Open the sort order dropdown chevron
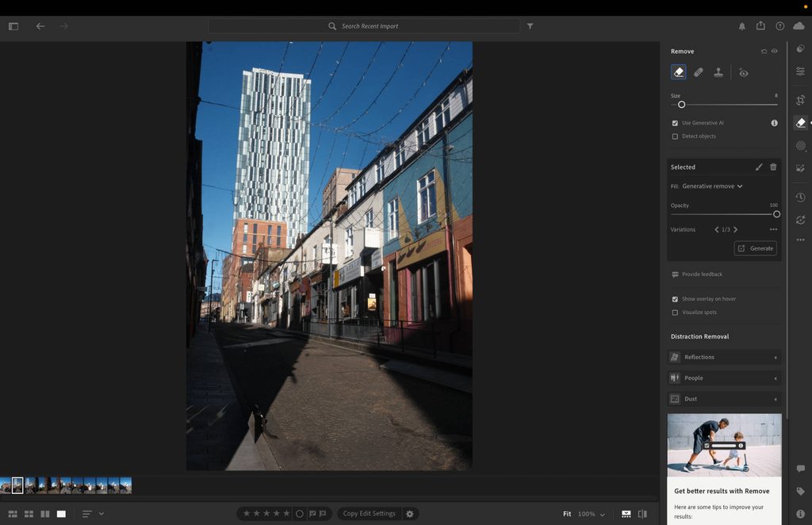 101,514
